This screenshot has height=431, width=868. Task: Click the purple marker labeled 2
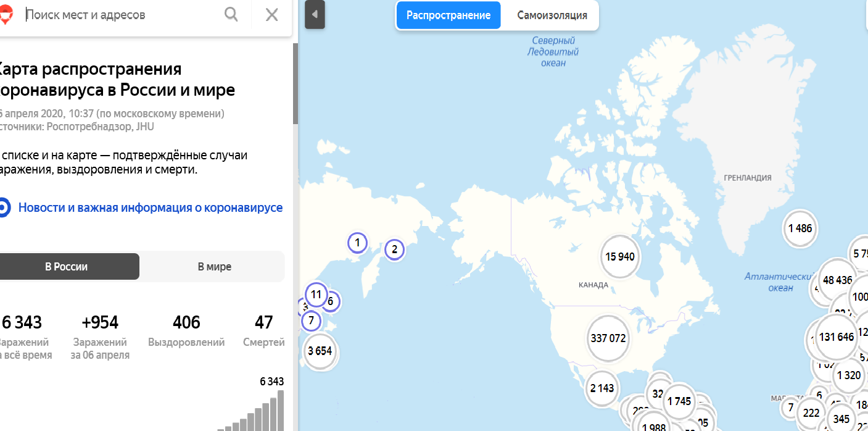tap(394, 249)
